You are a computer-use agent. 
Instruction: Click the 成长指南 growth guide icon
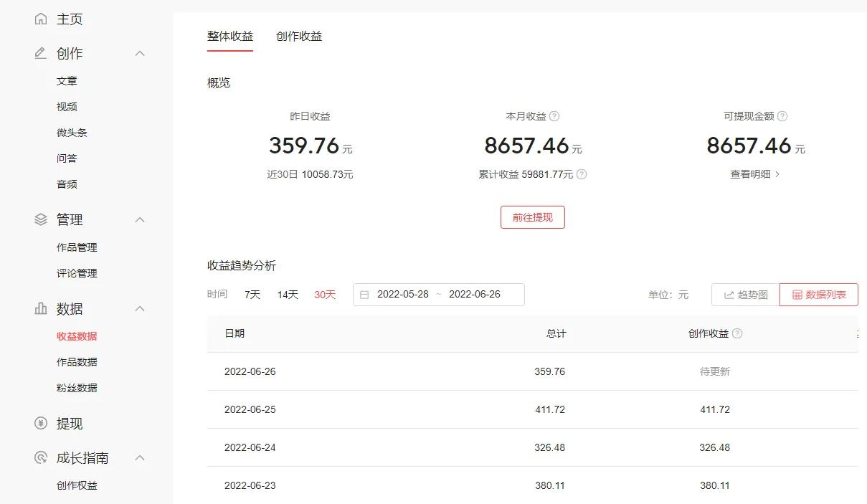click(x=41, y=457)
